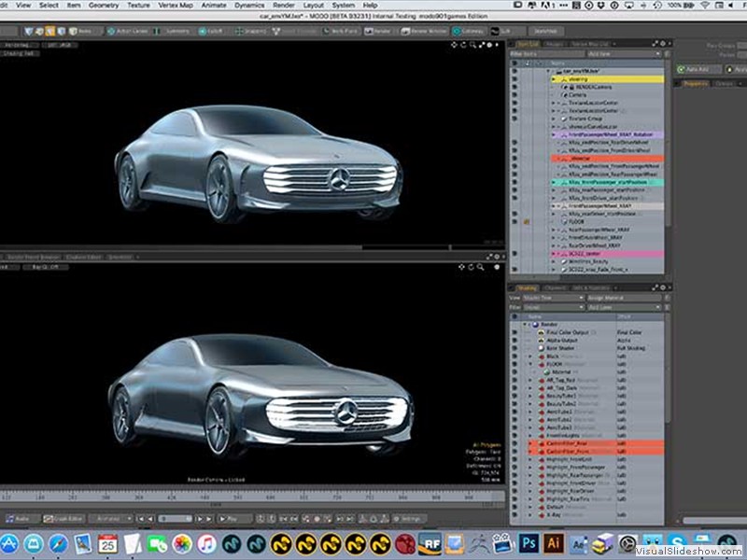
Task: Open the Add Item dropdown
Action: coord(624,54)
